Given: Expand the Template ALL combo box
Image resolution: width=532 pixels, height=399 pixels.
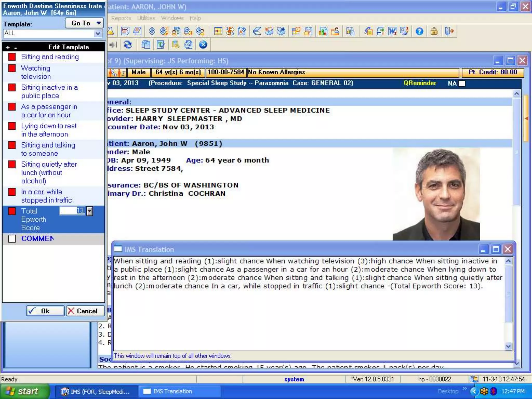Looking at the screenshot, I should (x=98, y=34).
